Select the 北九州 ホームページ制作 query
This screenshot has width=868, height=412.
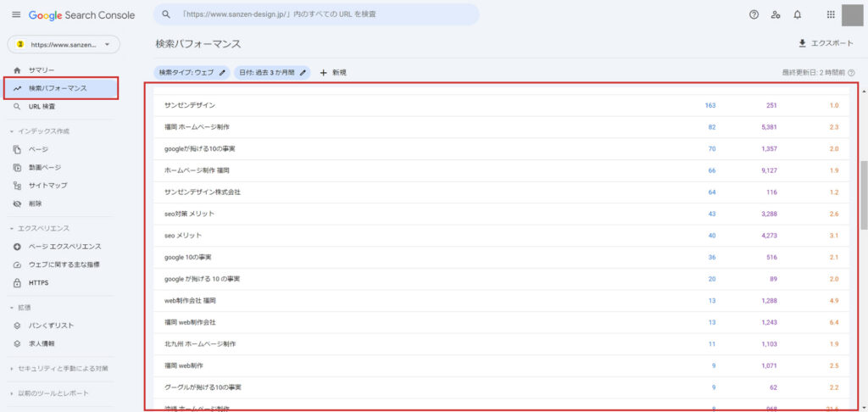point(502,344)
